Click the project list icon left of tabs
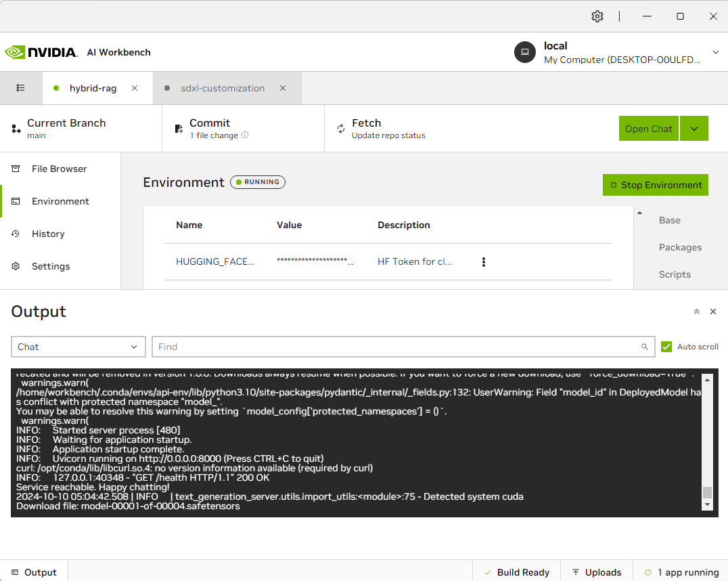 click(21, 88)
